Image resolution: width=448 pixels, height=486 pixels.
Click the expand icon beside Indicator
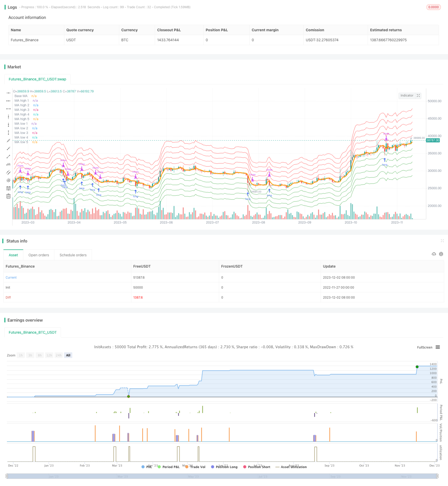[x=418, y=95]
